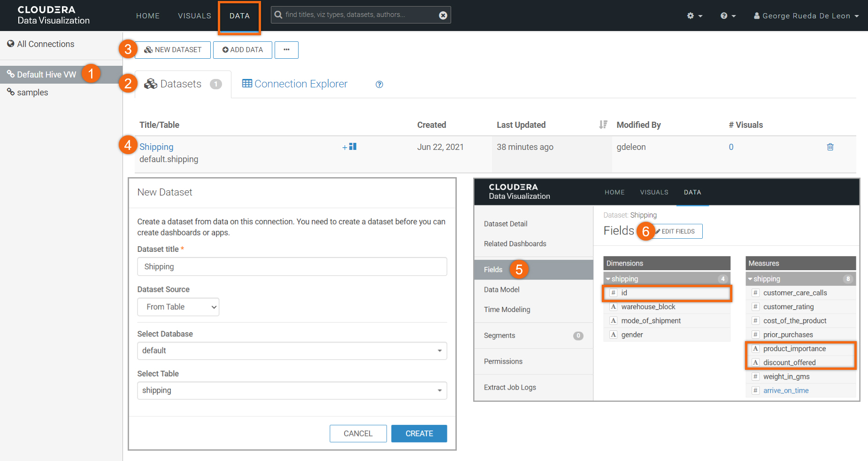Click the type icon for gender
Image resolution: width=868 pixels, height=461 pixels.
click(x=613, y=335)
